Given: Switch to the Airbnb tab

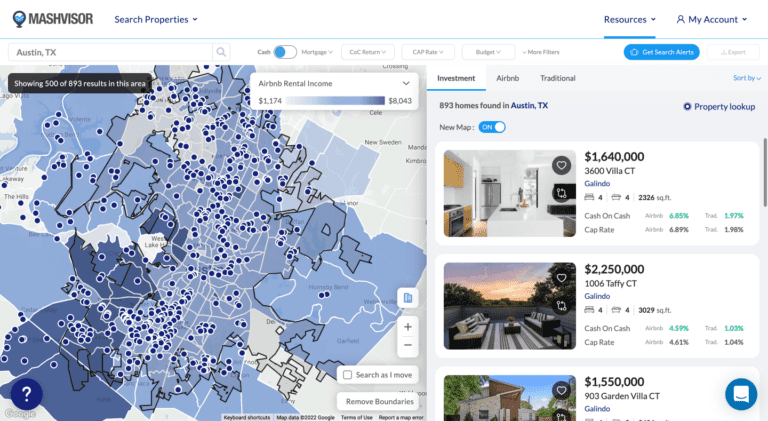Looking at the screenshot, I should coord(507,78).
